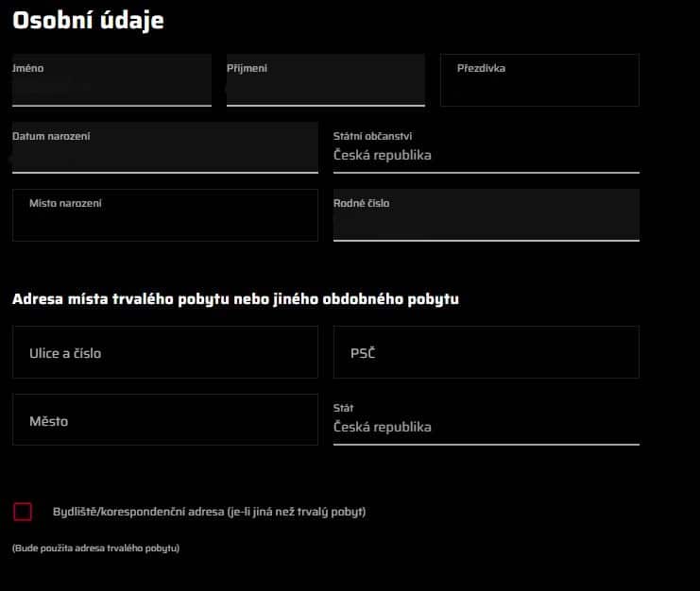Click the Příjmení input field
This screenshot has width=700, height=591.
(326, 80)
